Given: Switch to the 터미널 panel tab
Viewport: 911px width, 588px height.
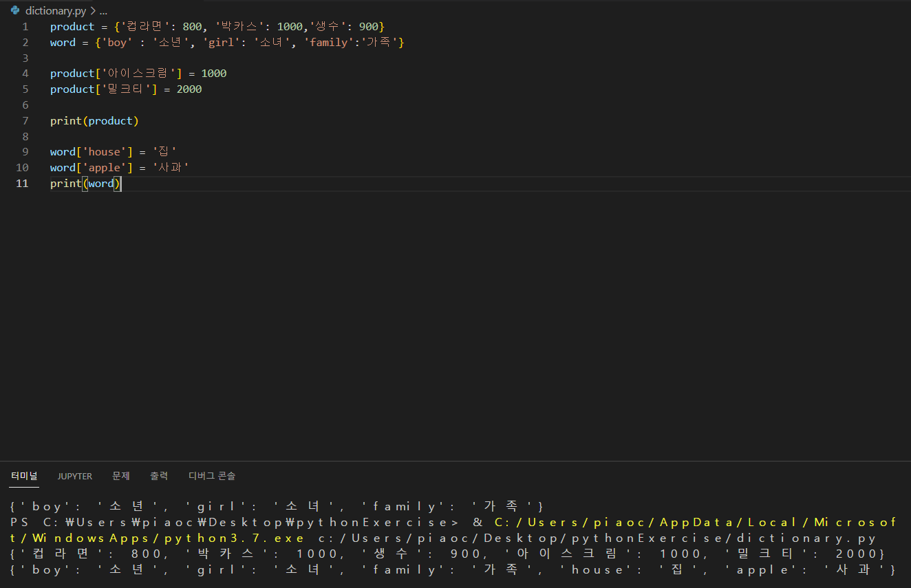Looking at the screenshot, I should (x=24, y=476).
